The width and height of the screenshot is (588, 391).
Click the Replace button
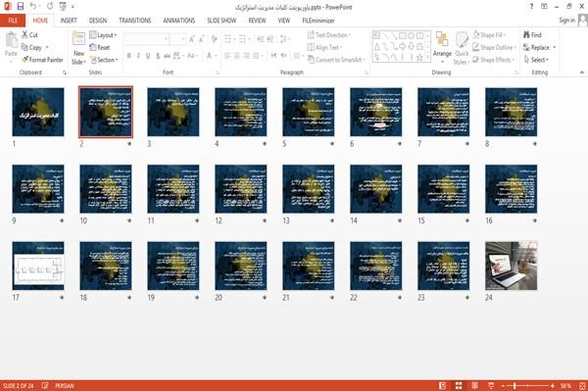(539, 47)
